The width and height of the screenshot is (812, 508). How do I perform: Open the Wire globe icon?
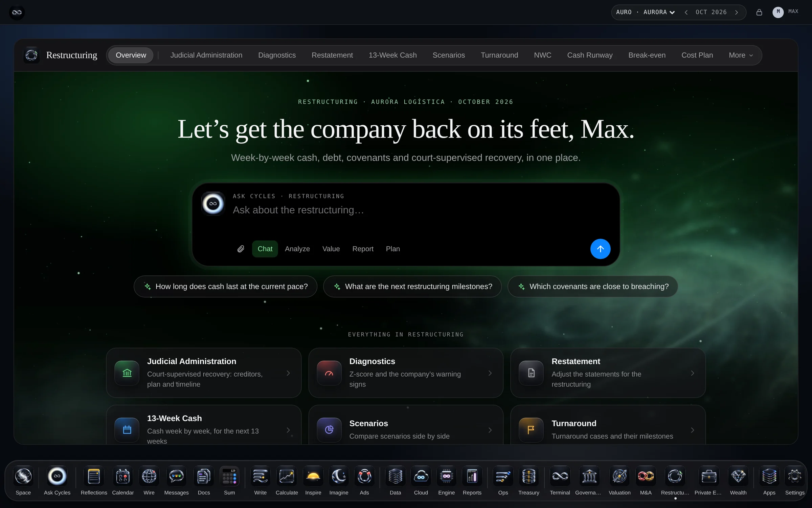(149, 477)
